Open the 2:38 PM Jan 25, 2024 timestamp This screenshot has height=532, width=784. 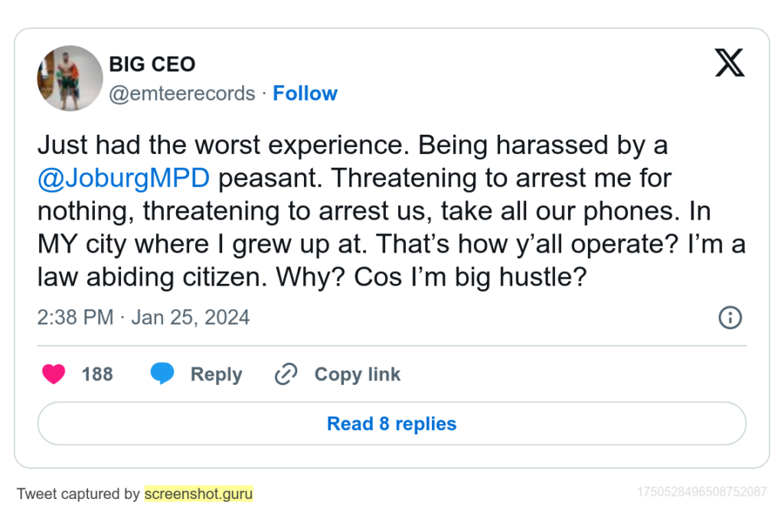143,318
